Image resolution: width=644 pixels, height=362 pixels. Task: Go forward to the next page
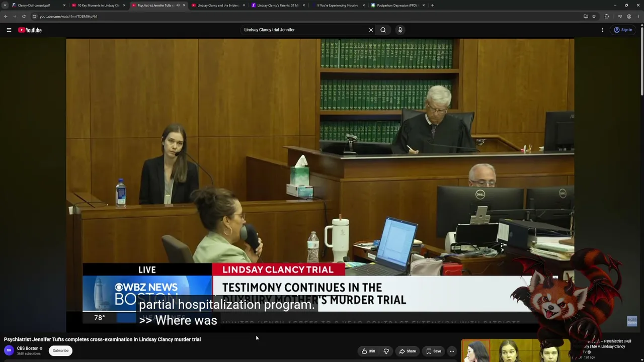pos(15,17)
